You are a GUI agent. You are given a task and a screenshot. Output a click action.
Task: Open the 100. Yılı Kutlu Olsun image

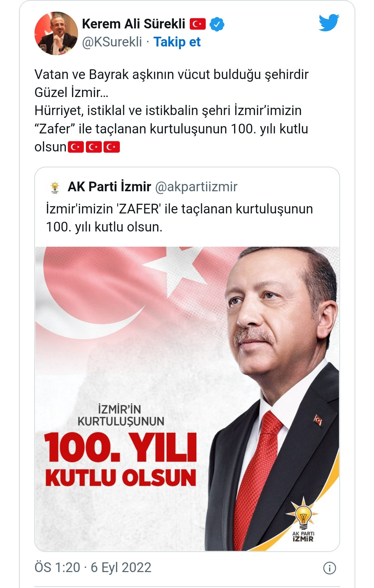pos(187,398)
